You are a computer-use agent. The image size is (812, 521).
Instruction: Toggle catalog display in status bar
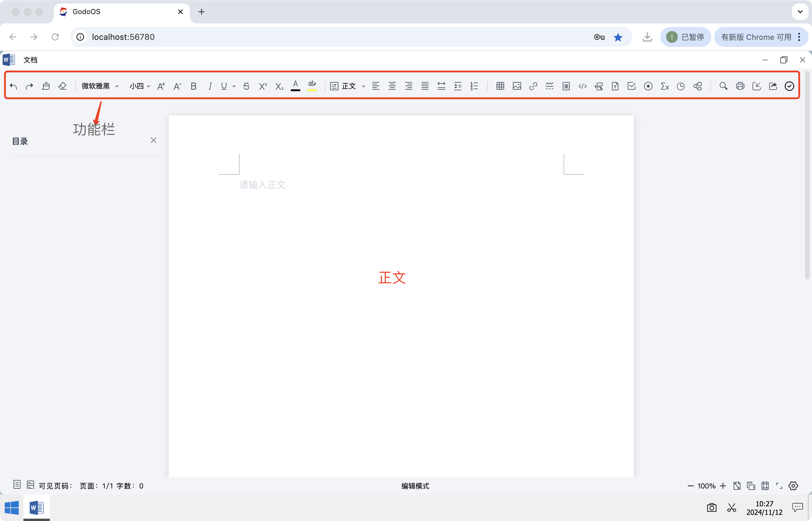(x=17, y=485)
